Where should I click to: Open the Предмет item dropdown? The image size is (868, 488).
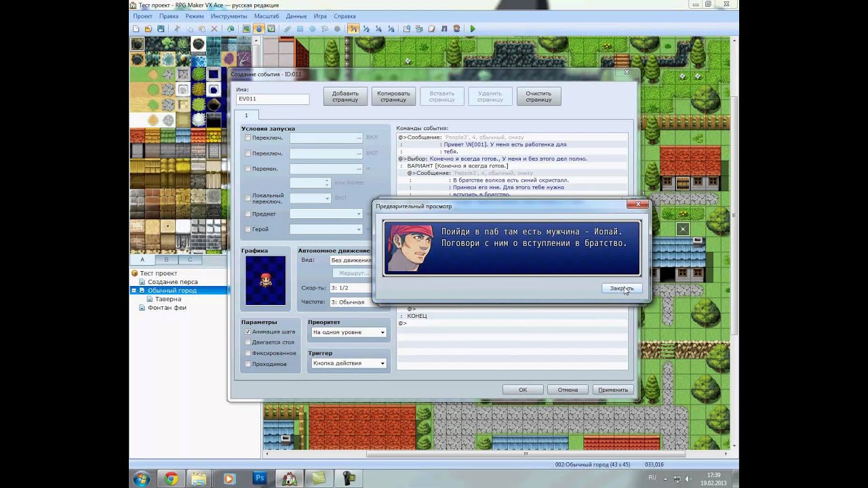[326, 214]
